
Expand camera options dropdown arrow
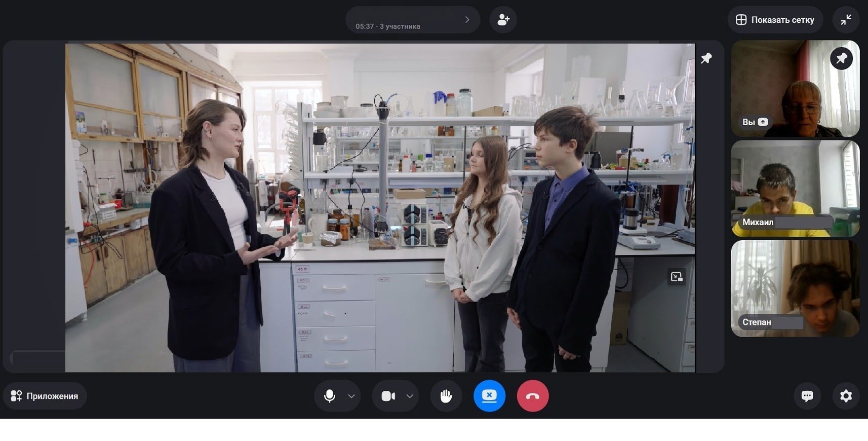click(x=410, y=396)
